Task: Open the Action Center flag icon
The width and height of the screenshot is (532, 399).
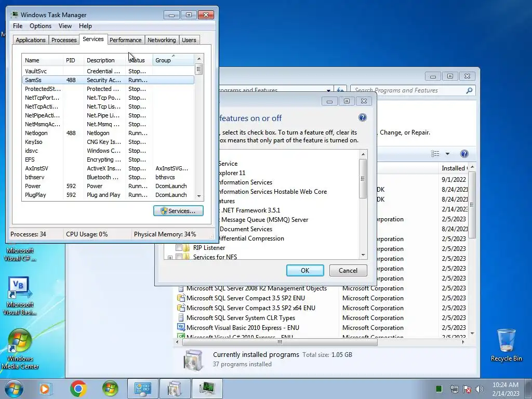Action: coord(467,389)
